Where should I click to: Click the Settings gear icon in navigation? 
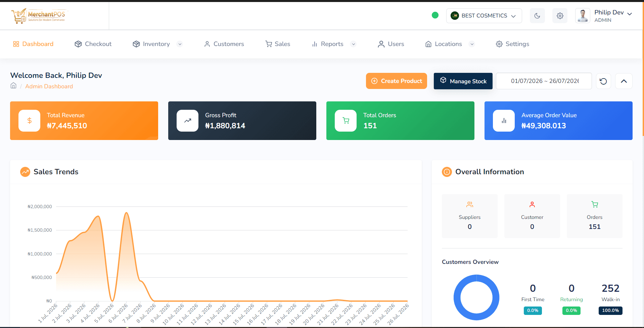click(499, 44)
